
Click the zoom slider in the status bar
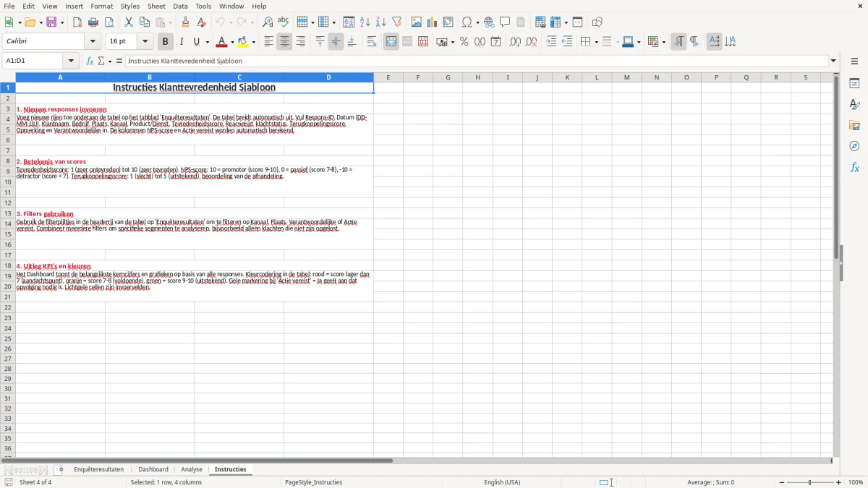tap(810, 482)
